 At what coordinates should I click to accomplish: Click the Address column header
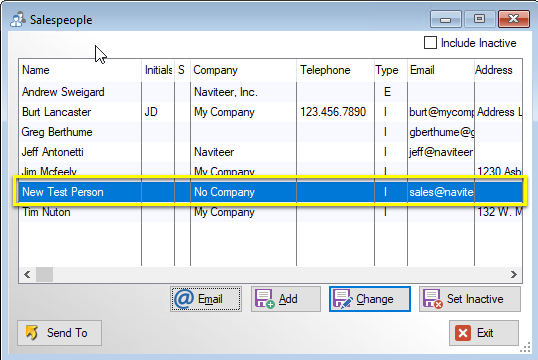tap(499, 70)
